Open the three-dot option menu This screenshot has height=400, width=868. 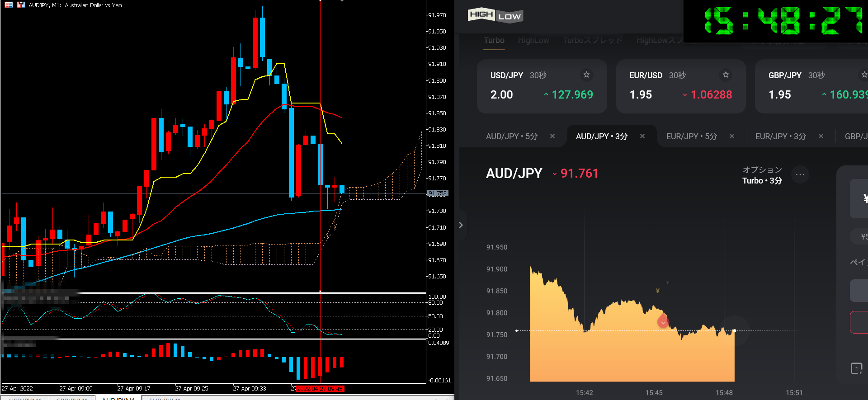[x=800, y=174]
